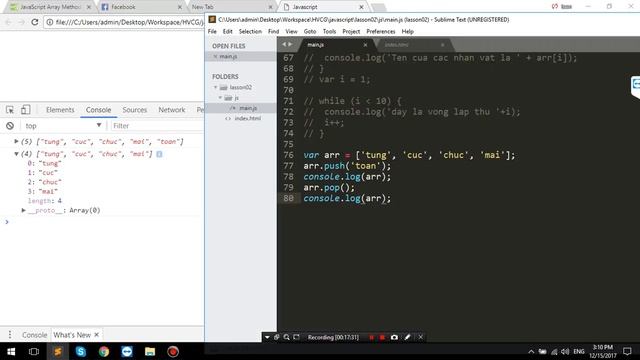Collapse the lasson02 folder
Viewport: 640px width, 360px height.
coord(216,87)
